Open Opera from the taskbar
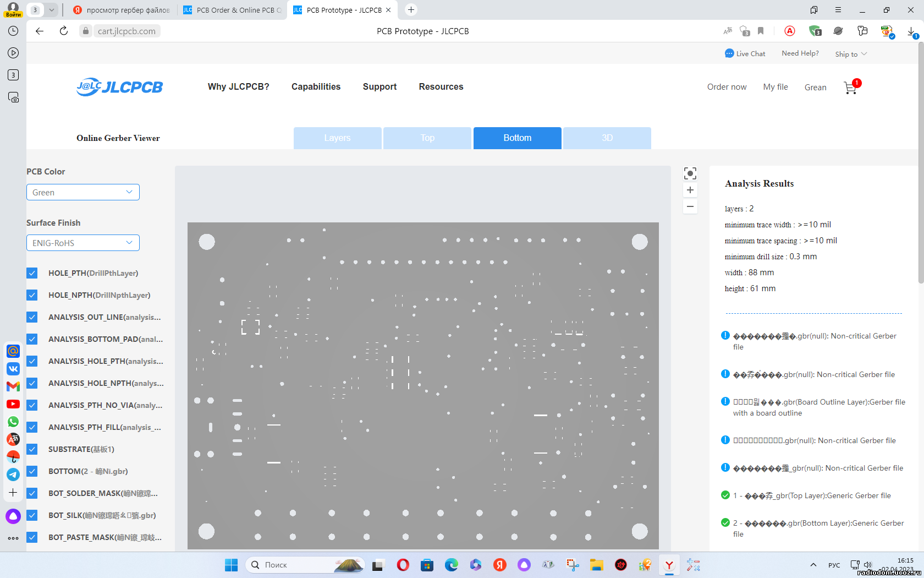The width and height of the screenshot is (924, 578). (403, 565)
